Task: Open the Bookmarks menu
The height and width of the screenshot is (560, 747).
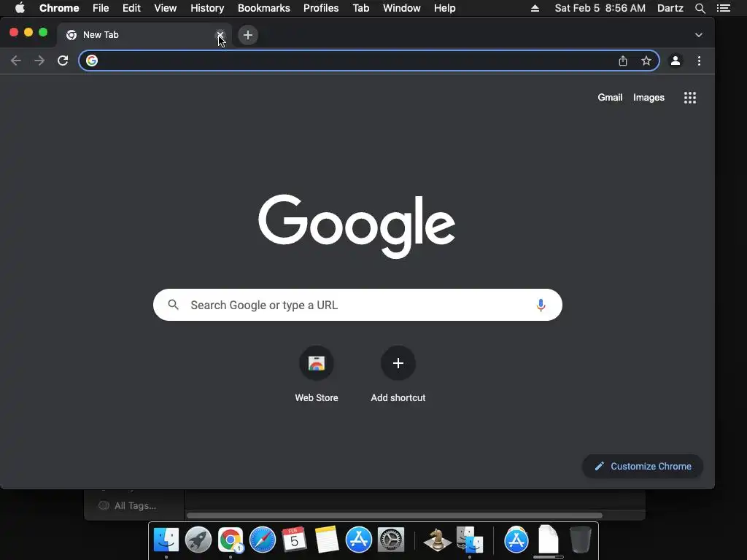Action: pyautogui.click(x=264, y=8)
